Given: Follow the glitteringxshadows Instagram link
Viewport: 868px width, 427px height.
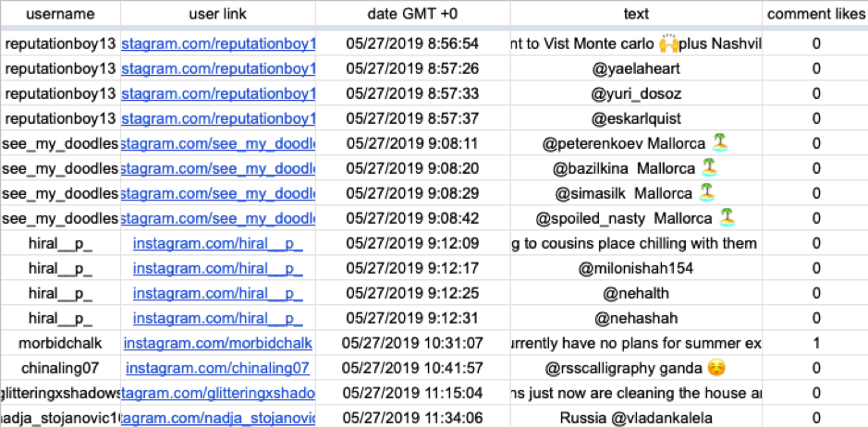Looking at the screenshot, I should [x=218, y=393].
